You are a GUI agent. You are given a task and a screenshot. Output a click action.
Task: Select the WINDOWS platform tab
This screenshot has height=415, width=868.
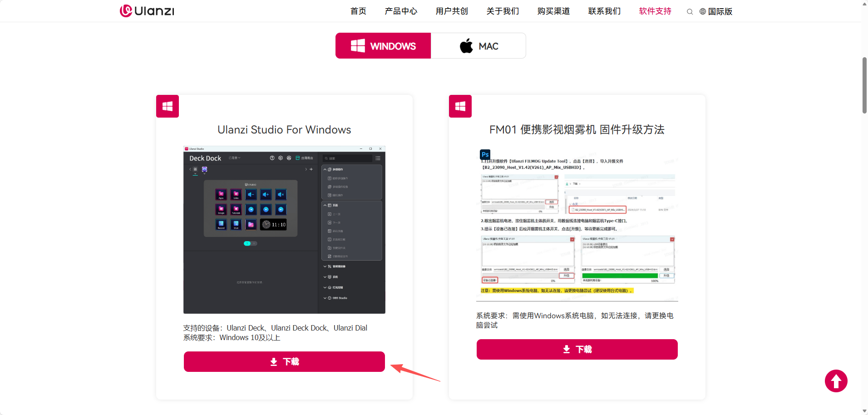pos(383,46)
